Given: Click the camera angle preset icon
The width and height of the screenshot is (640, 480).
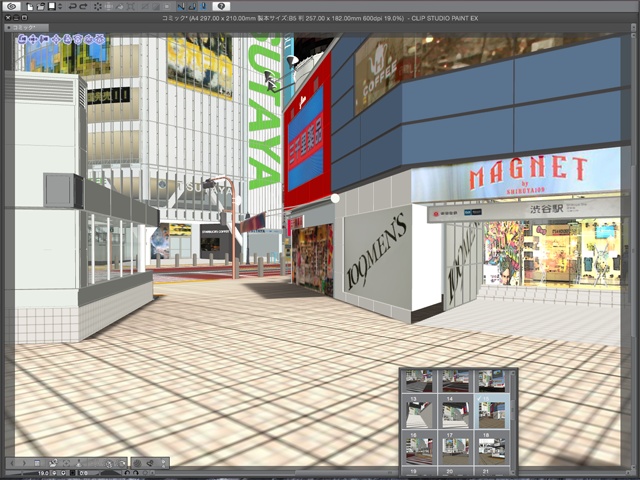Looking at the screenshot, I should (x=53, y=463).
